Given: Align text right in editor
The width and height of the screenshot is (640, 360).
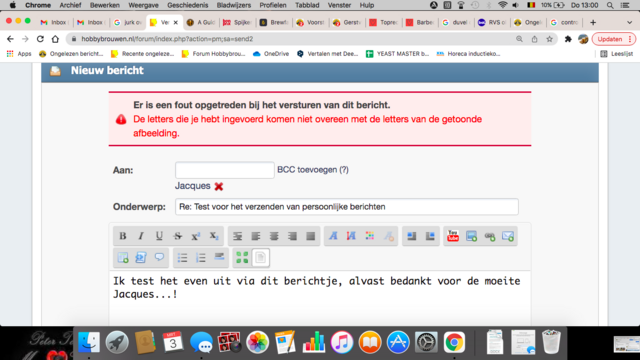Looking at the screenshot, I should [x=292, y=236].
